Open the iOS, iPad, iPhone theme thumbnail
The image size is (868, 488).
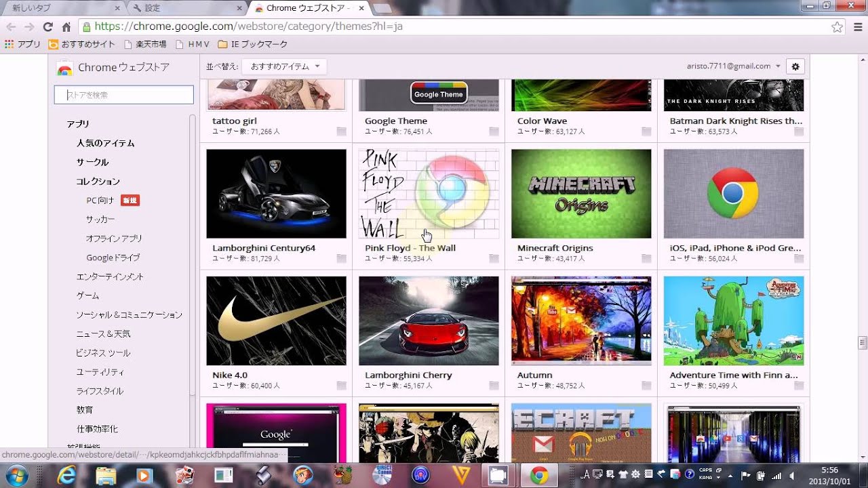pyautogui.click(x=734, y=194)
